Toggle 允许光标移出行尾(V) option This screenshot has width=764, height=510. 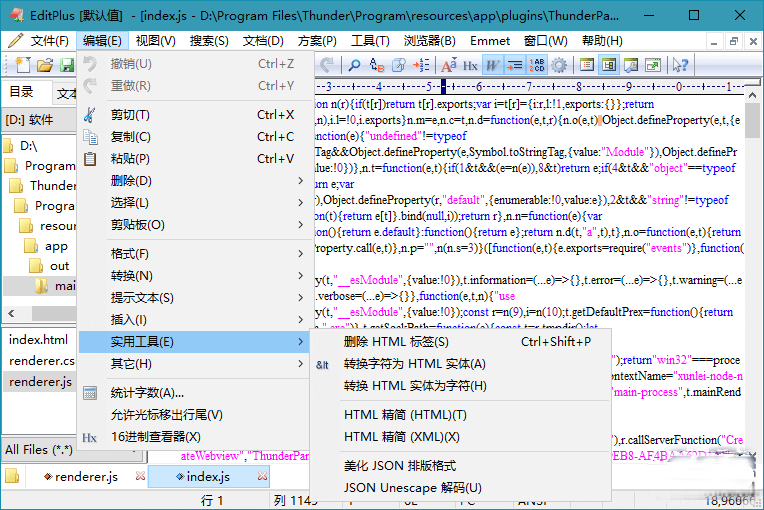[193, 415]
